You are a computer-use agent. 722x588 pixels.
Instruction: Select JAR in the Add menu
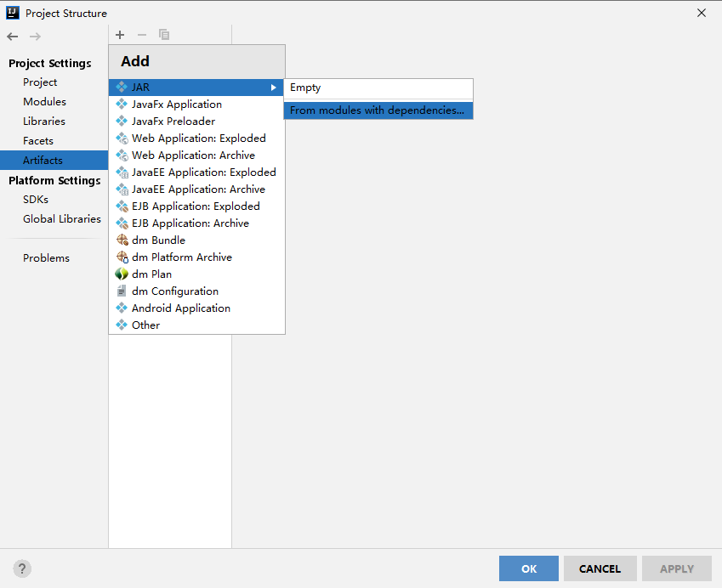pos(196,88)
